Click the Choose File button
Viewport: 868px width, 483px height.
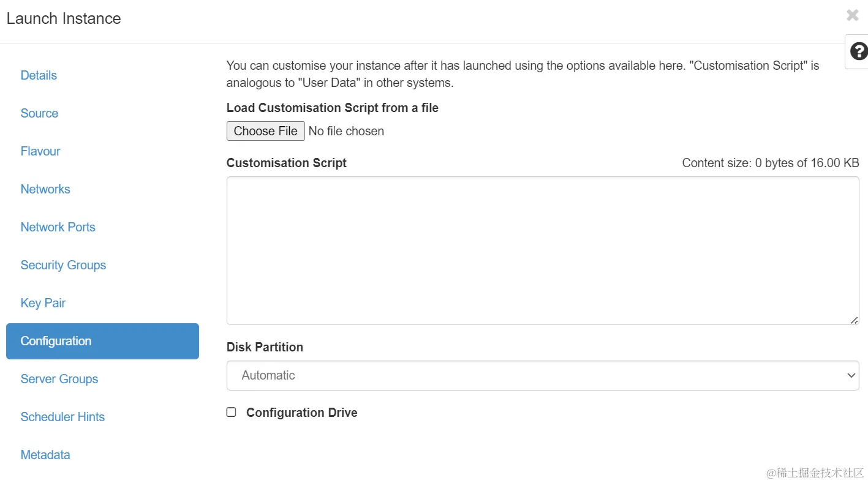click(x=265, y=131)
